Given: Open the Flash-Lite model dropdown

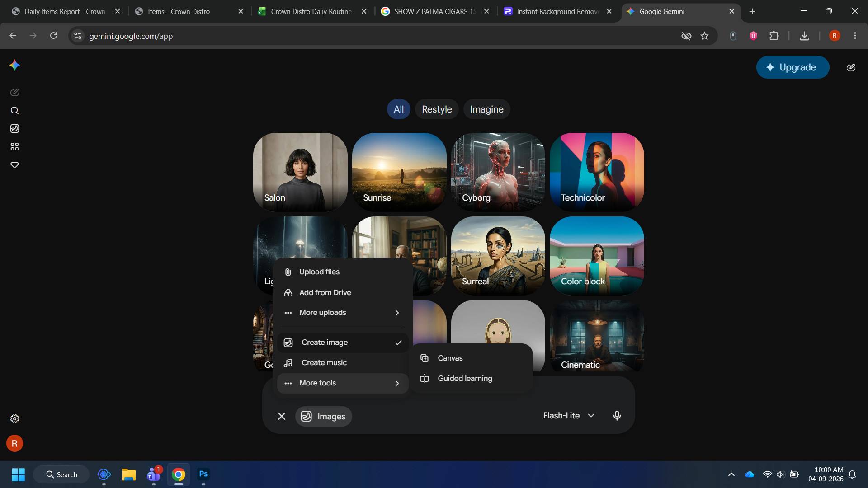Looking at the screenshot, I should pyautogui.click(x=569, y=416).
